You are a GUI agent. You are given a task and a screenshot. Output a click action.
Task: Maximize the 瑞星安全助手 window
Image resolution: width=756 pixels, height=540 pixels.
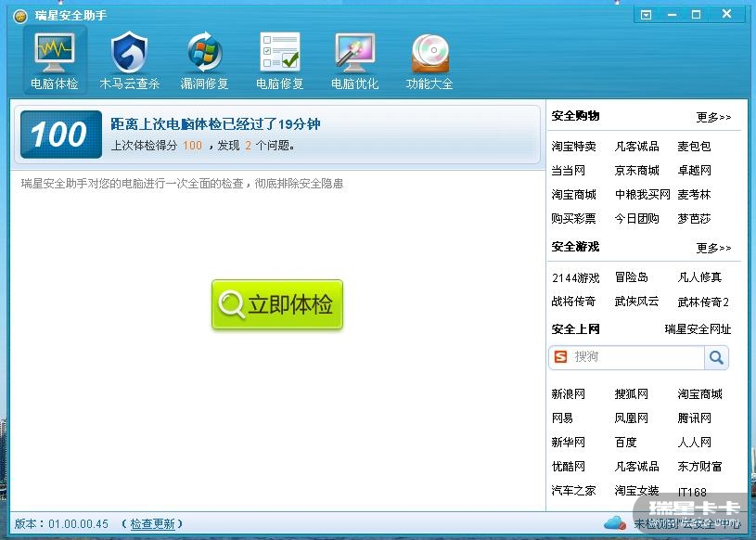tap(697, 15)
